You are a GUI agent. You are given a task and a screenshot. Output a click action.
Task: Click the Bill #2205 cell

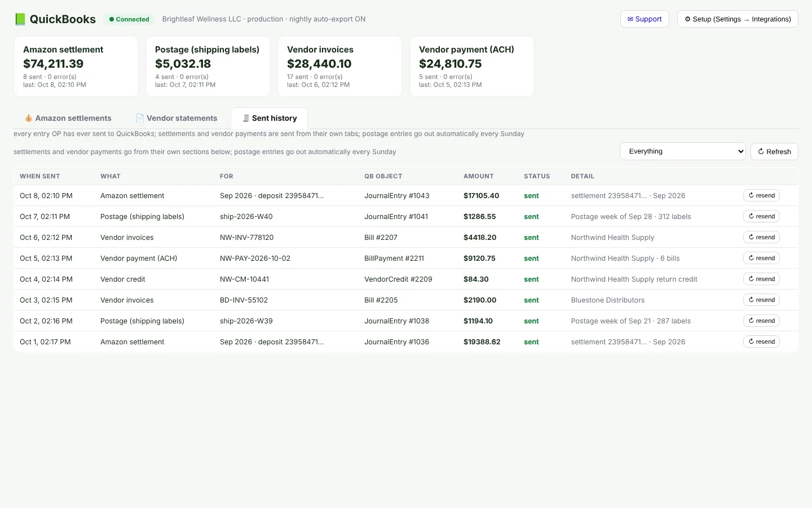[x=381, y=300]
